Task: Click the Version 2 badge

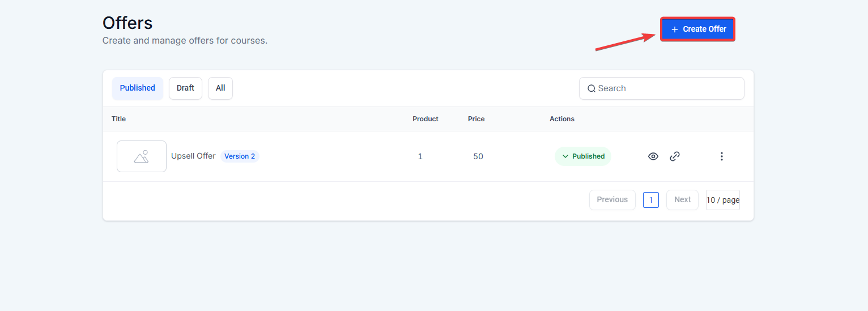Action: (240, 156)
